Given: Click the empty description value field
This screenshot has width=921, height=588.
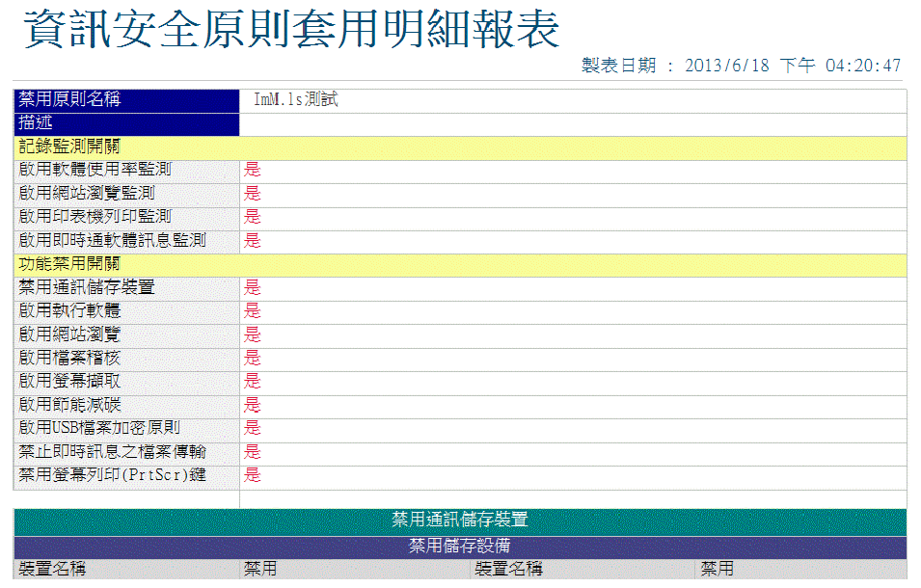Looking at the screenshot, I should (x=573, y=124).
